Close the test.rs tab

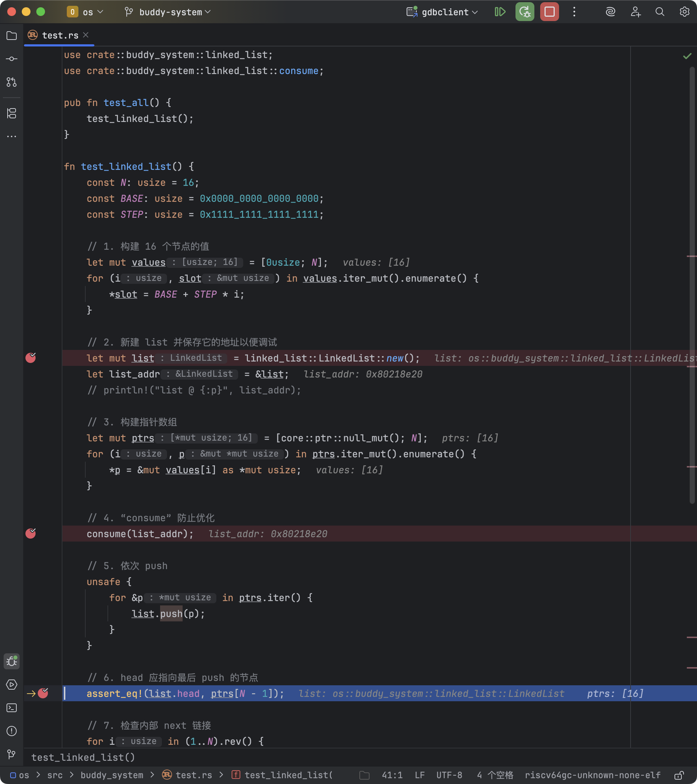click(86, 35)
